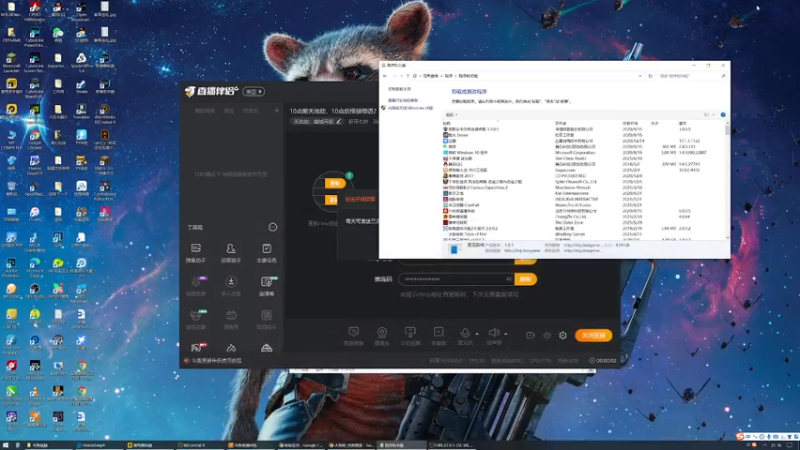
Task: Mute the microphone in streaming app
Action: click(465, 335)
